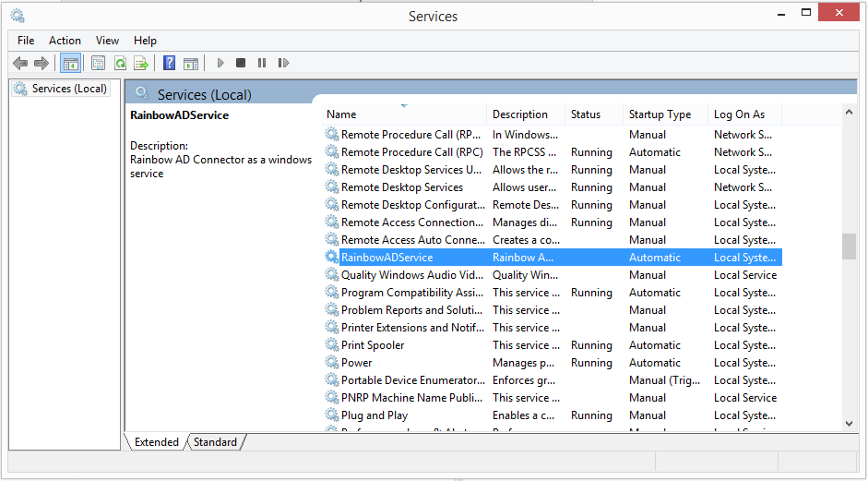This screenshot has width=868, height=481.
Task: Open the View menu
Action: coord(107,41)
